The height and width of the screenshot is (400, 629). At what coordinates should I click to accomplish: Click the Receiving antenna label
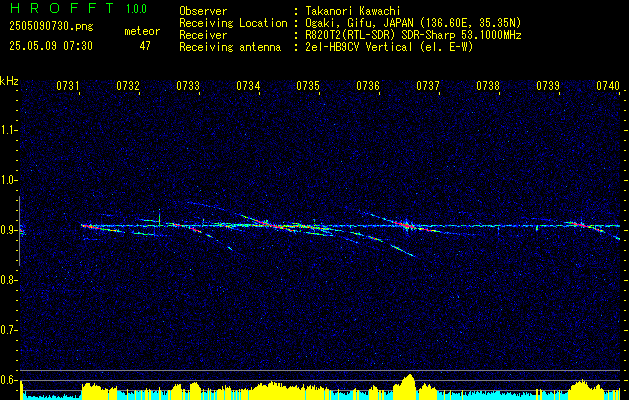click(230, 47)
